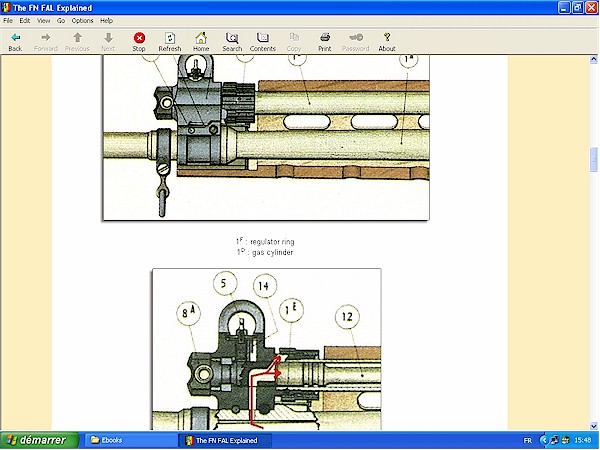Go back using the Back arrow
The image size is (600, 450).
(15, 42)
